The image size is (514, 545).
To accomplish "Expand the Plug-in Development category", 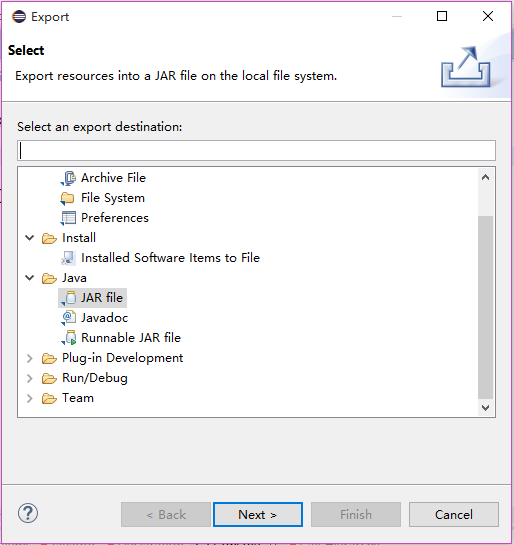I will pos(30,358).
